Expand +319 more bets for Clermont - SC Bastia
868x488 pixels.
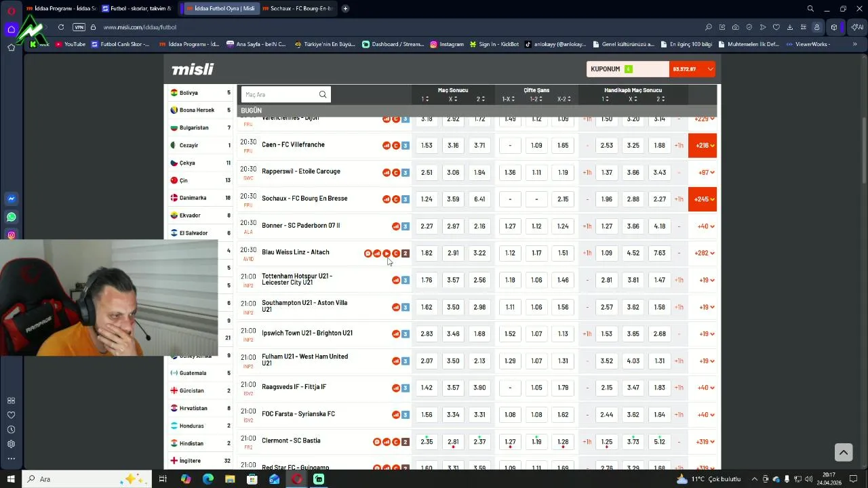pyautogui.click(x=705, y=442)
